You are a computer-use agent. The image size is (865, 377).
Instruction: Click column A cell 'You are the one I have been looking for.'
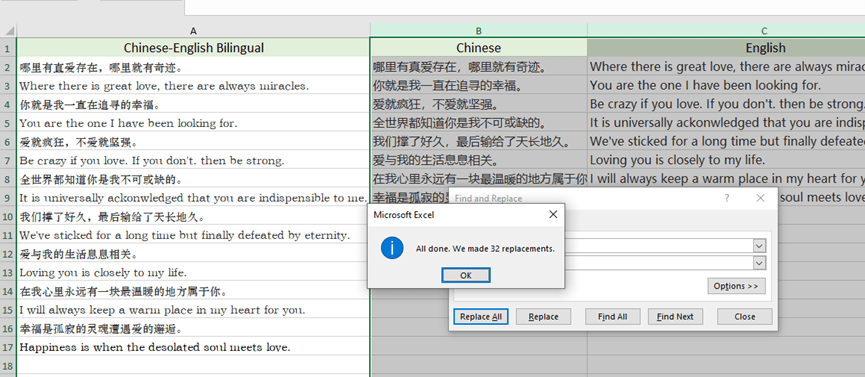[193, 123]
